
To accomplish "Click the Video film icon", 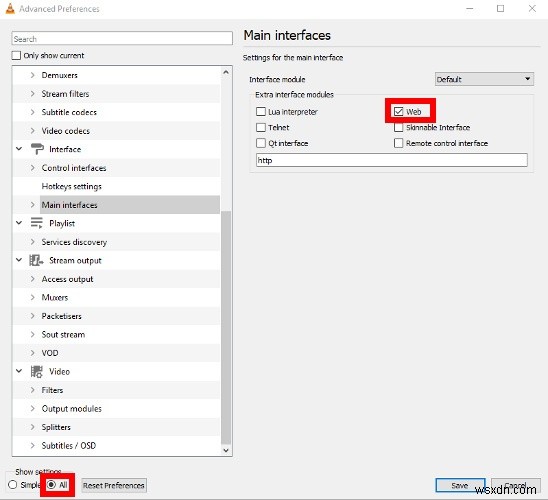I will click(x=37, y=371).
